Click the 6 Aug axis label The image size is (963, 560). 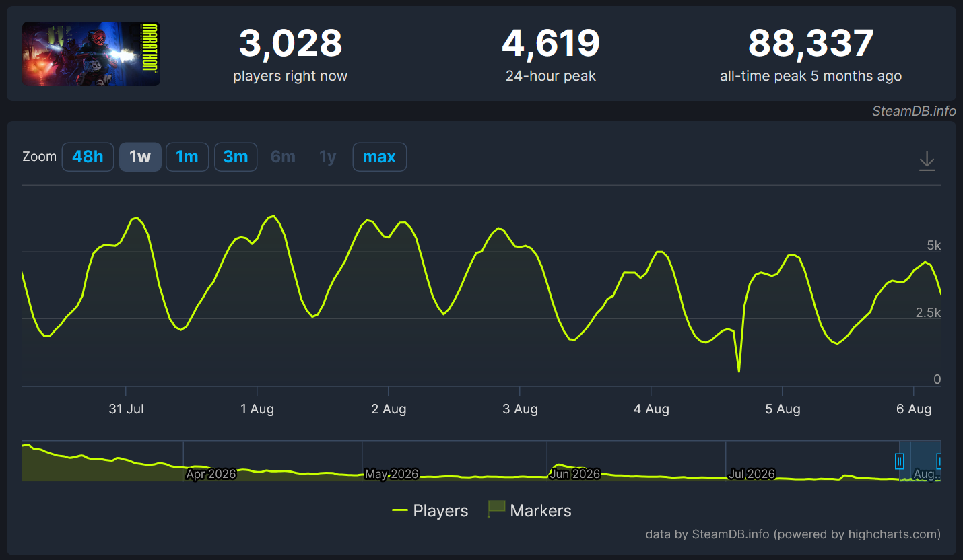[x=914, y=409]
